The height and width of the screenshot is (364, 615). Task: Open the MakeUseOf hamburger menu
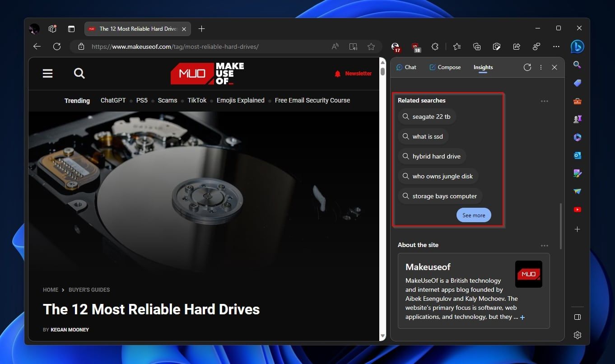click(x=48, y=74)
